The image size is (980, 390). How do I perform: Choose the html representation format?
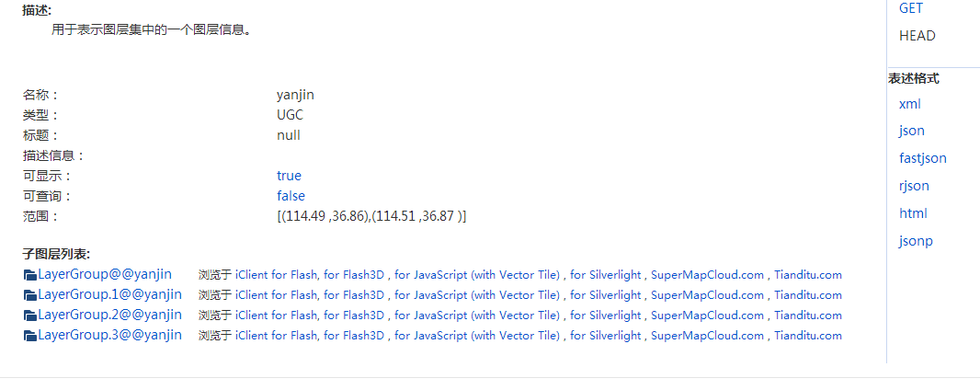913,213
